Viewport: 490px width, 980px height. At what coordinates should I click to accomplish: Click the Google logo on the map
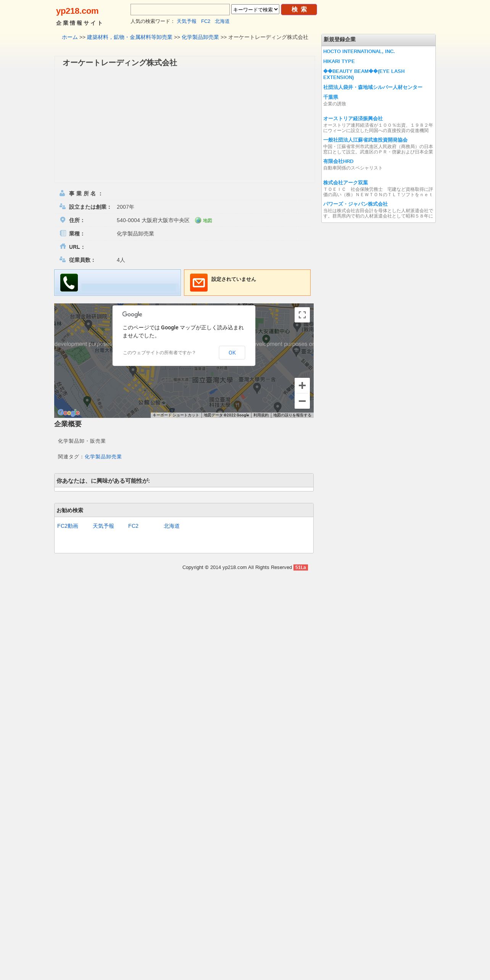pyautogui.click(x=69, y=413)
